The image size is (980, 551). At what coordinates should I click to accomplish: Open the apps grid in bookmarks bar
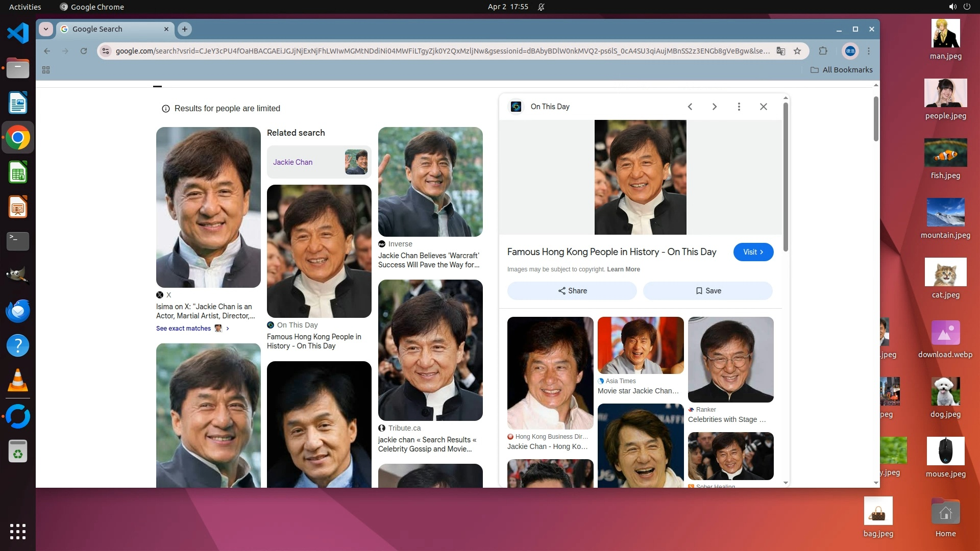click(x=46, y=70)
